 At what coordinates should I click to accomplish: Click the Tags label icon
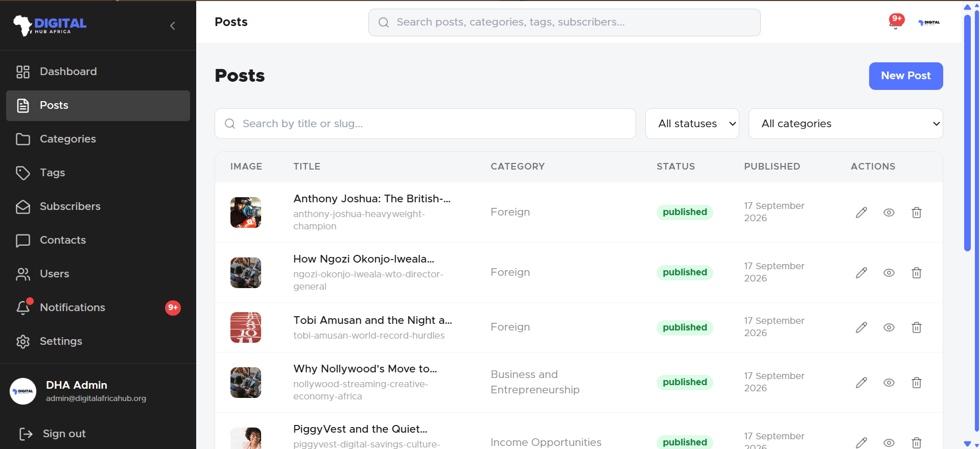pos(23,173)
